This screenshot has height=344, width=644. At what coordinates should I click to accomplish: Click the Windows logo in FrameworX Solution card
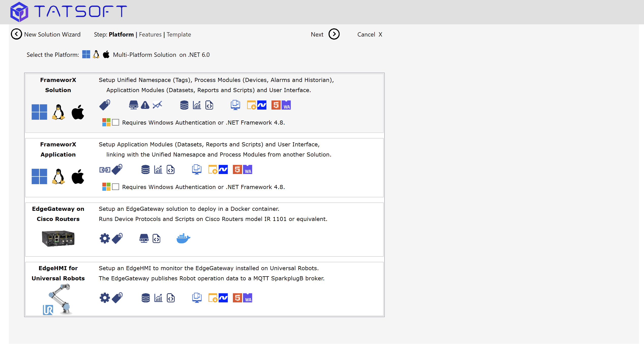(x=39, y=112)
